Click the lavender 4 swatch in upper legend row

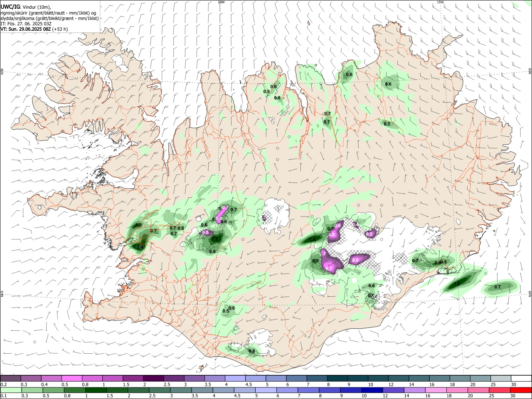click(x=235, y=378)
